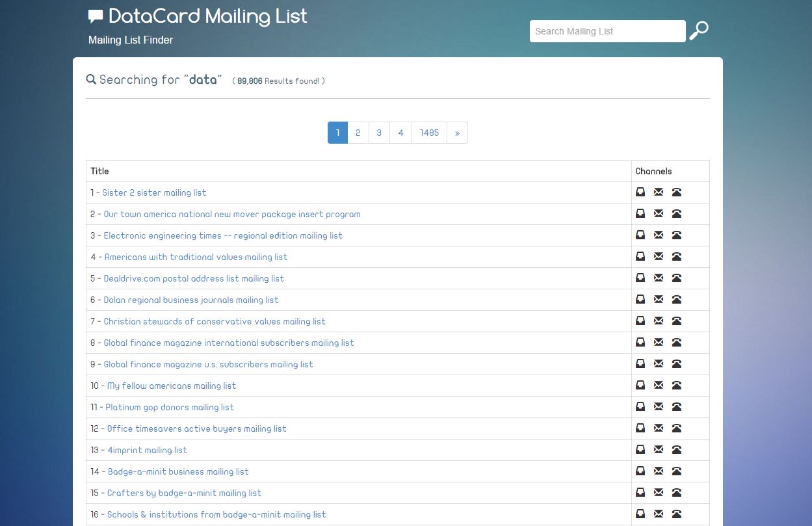Viewport: 812px width, 526px height.
Task: Open Christian stewards of conservative values list
Action: tap(215, 321)
